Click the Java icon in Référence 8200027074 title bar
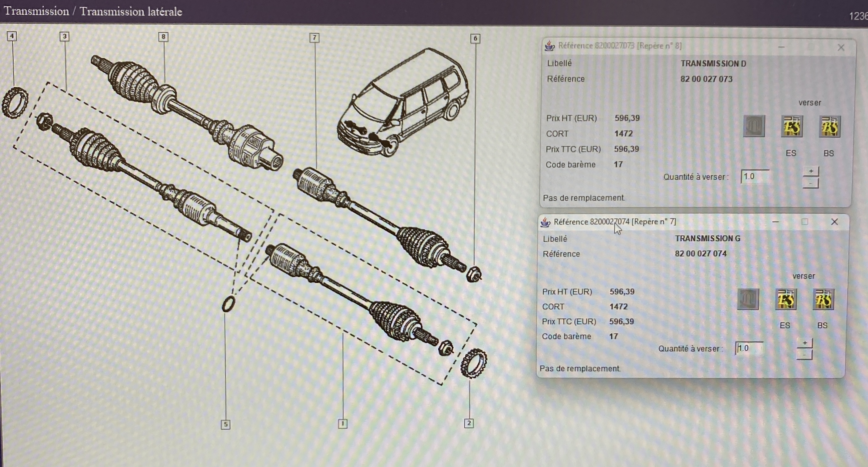The image size is (868, 467). (545, 222)
